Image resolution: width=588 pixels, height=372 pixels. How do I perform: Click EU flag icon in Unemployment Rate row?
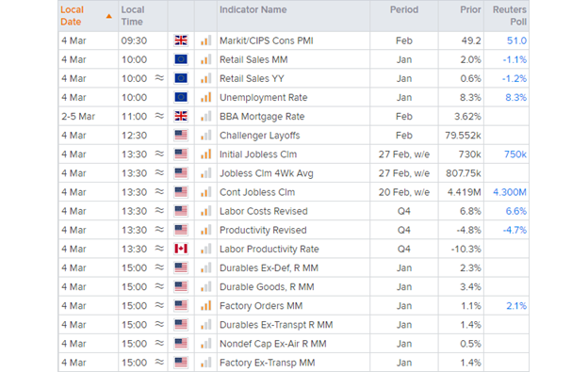(x=181, y=97)
